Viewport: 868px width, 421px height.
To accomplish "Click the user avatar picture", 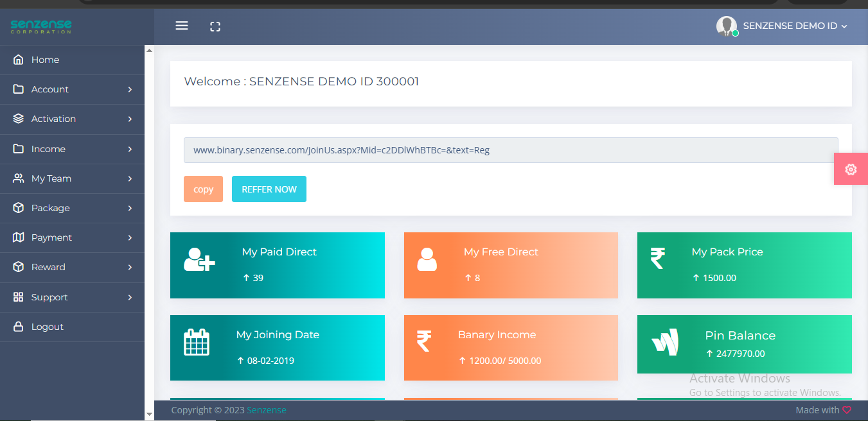I will coord(727,26).
